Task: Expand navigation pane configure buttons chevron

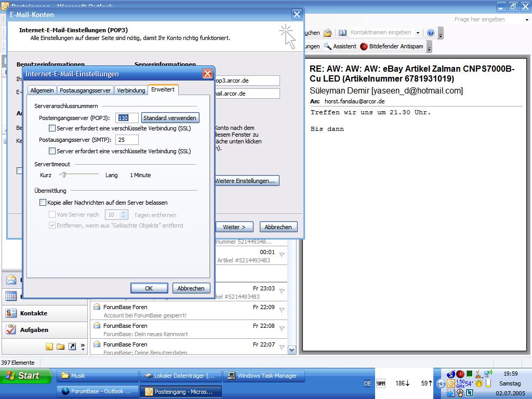Action: [83, 347]
